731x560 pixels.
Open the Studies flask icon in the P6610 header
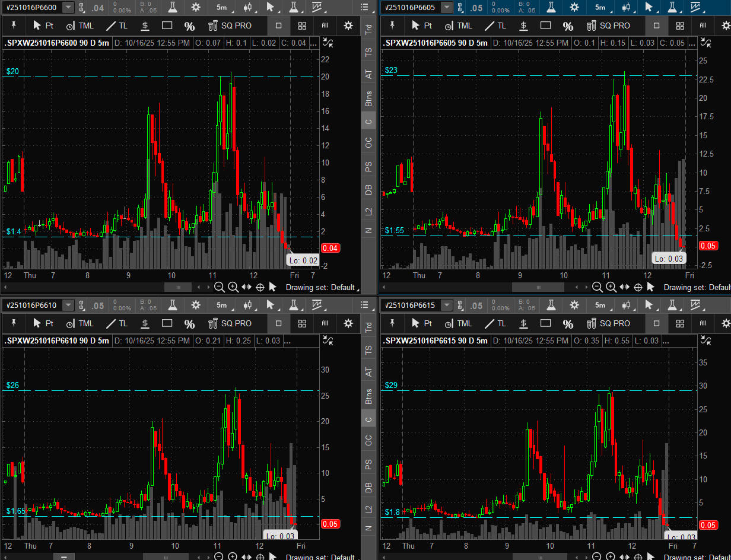pyautogui.click(x=173, y=305)
